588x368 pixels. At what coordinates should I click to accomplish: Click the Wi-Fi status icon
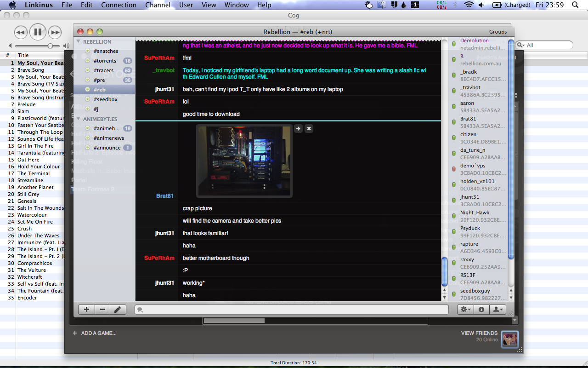tap(469, 5)
